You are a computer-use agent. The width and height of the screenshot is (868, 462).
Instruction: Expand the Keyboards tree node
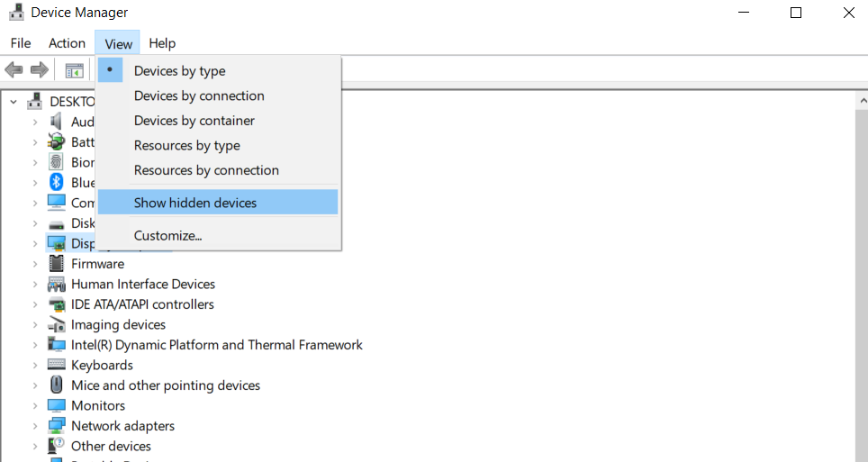[x=35, y=365]
